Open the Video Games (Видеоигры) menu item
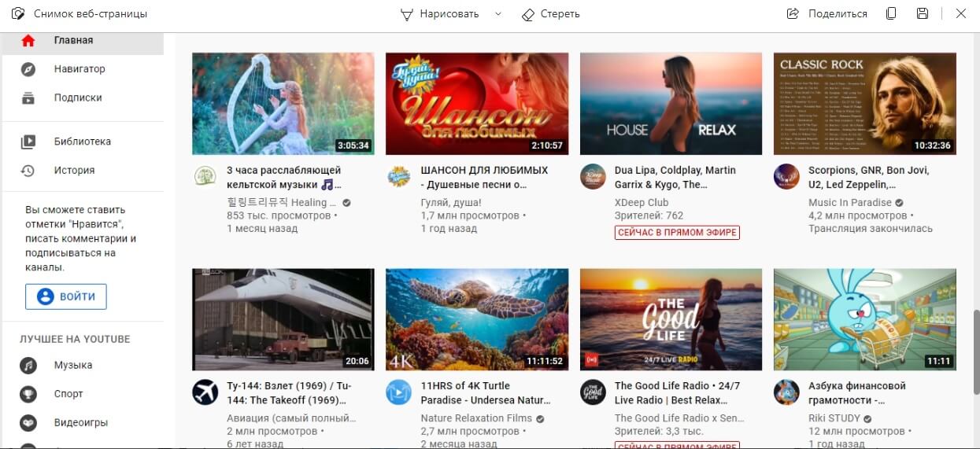Image resolution: width=980 pixels, height=449 pixels. click(80, 423)
